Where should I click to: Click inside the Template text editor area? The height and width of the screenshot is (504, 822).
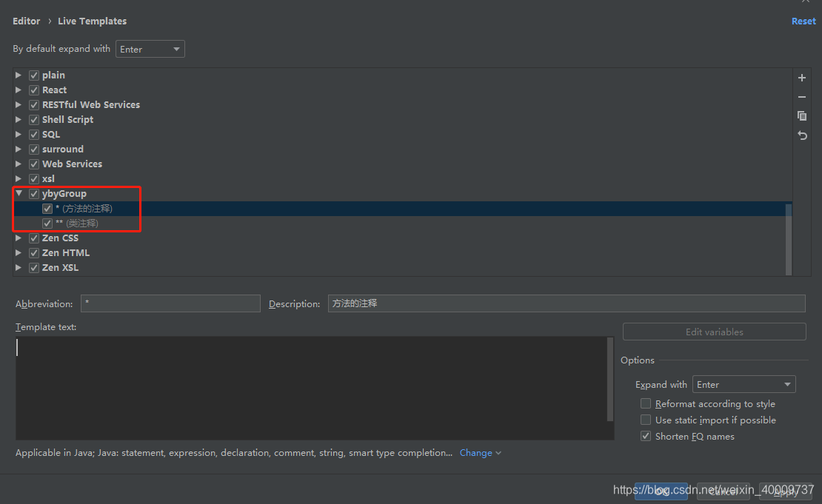click(311, 388)
